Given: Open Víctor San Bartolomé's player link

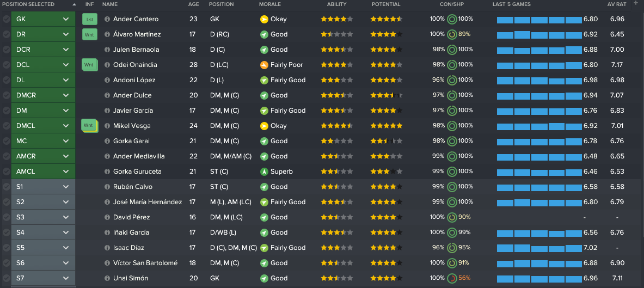Looking at the screenshot, I should pos(145,263).
